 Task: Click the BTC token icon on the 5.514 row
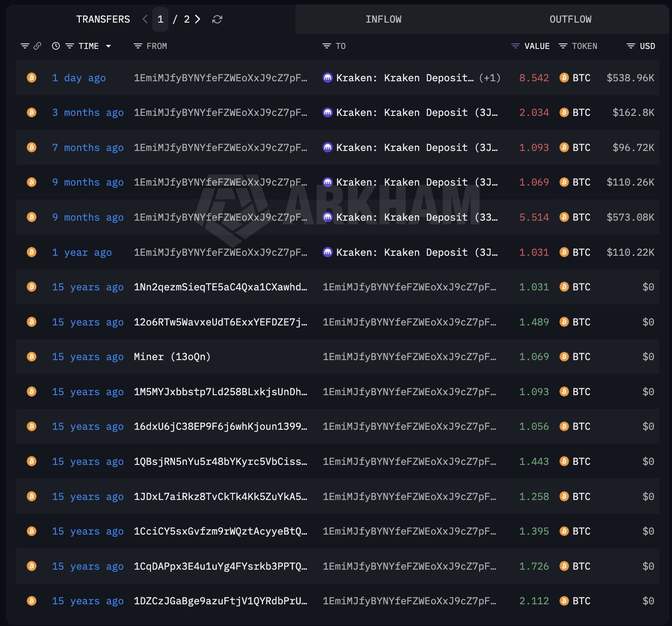click(564, 217)
